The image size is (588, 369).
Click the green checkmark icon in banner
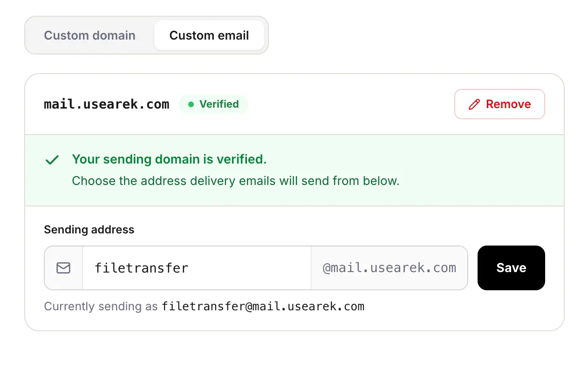coord(52,160)
